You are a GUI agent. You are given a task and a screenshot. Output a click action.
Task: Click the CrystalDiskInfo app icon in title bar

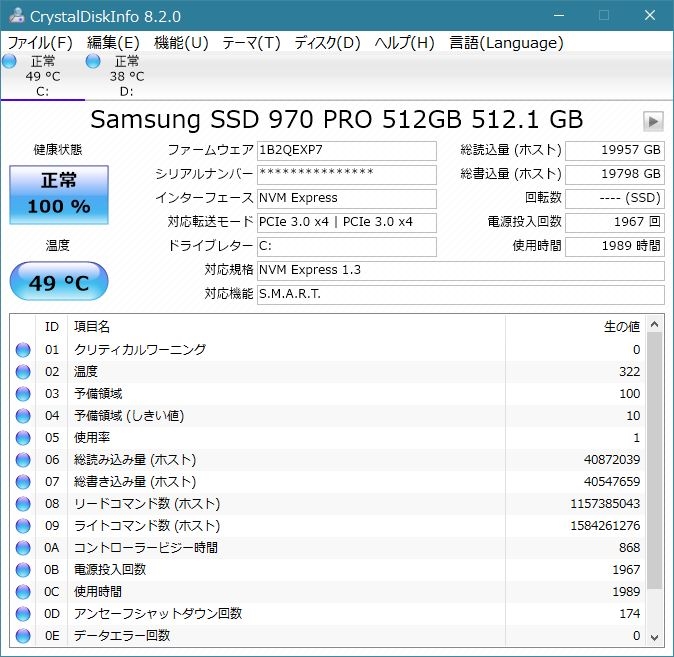click(16, 17)
